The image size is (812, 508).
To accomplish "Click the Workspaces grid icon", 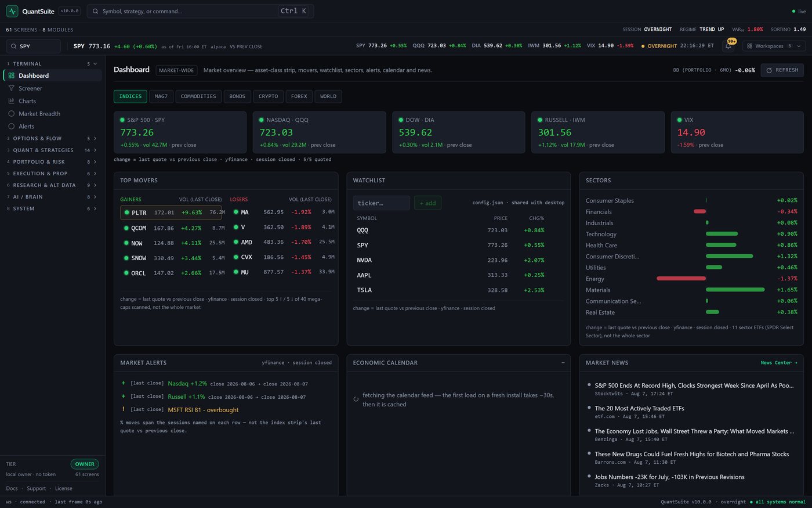I will pos(750,46).
